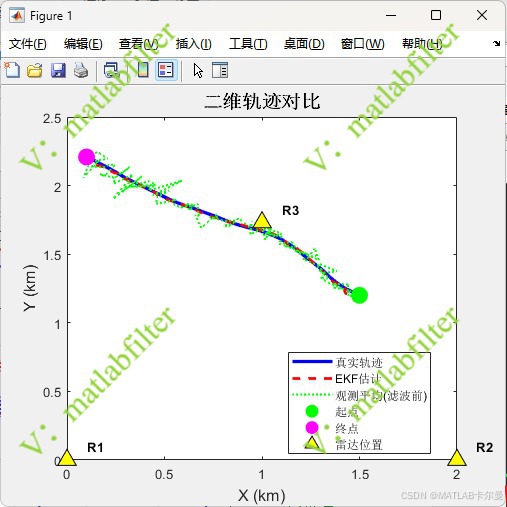Viewport: 507px width, 507px height.
Task: Click the X-axis tick label 1.5
Action: tap(360, 475)
